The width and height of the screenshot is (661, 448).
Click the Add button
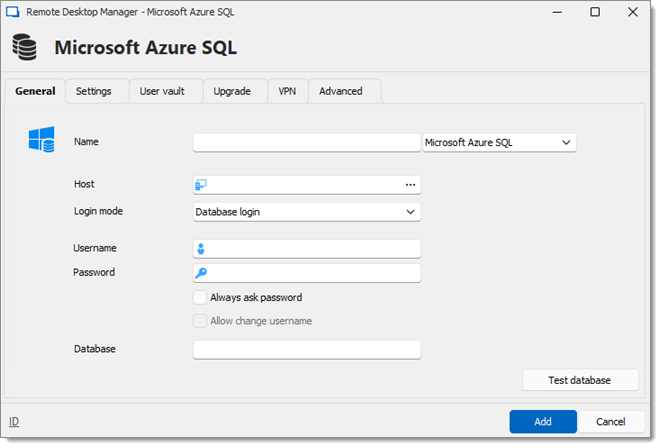[x=543, y=421]
